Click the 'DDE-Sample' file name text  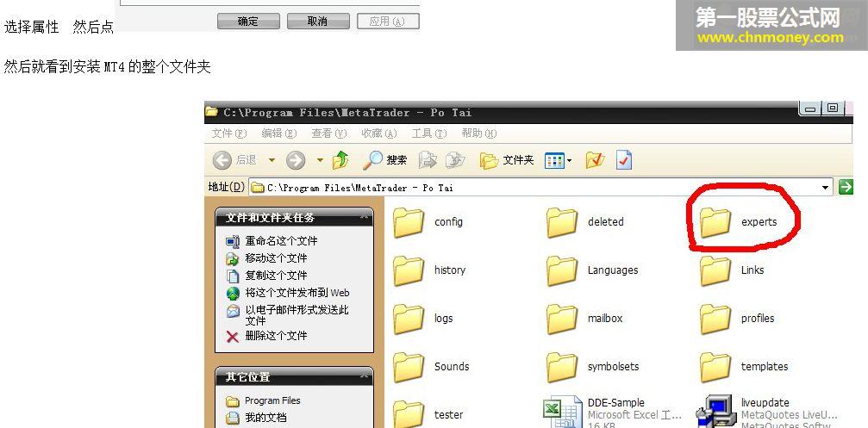click(x=615, y=402)
